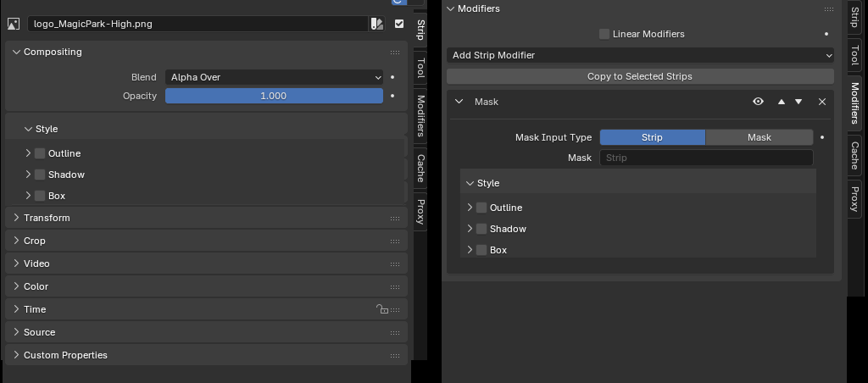Click the Blend animate dot
The width and height of the screenshot is (868, 383).
click(392, 77)
